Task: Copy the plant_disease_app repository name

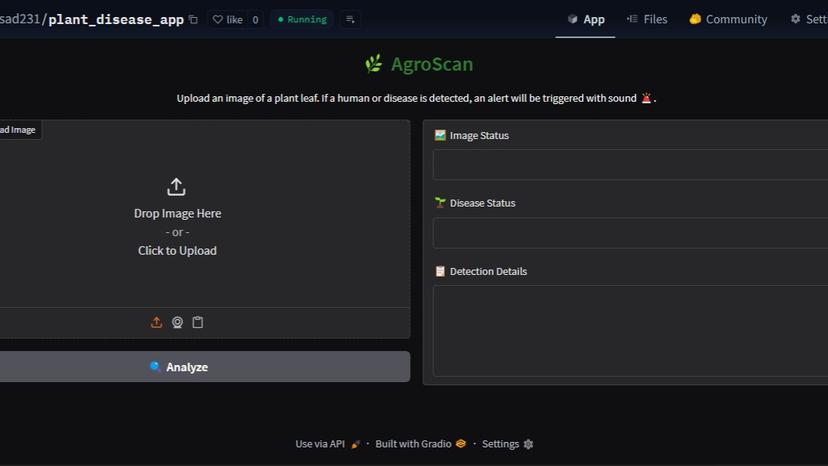Action: click(x=193, y=19)
